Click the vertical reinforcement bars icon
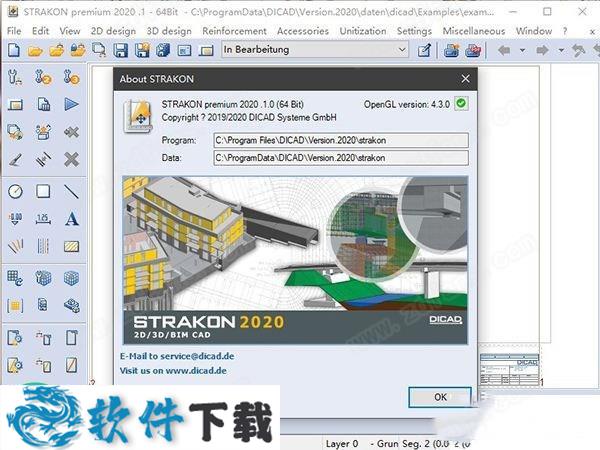 click(x=43, y=246)
